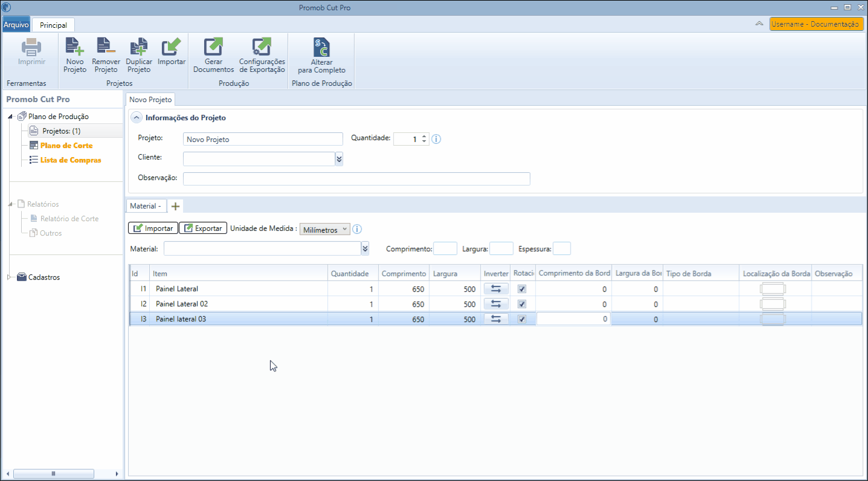Collapse the Relatórios tree node
Image resolution: width=868 pixels, height=481 pixels.
(11, 204)
